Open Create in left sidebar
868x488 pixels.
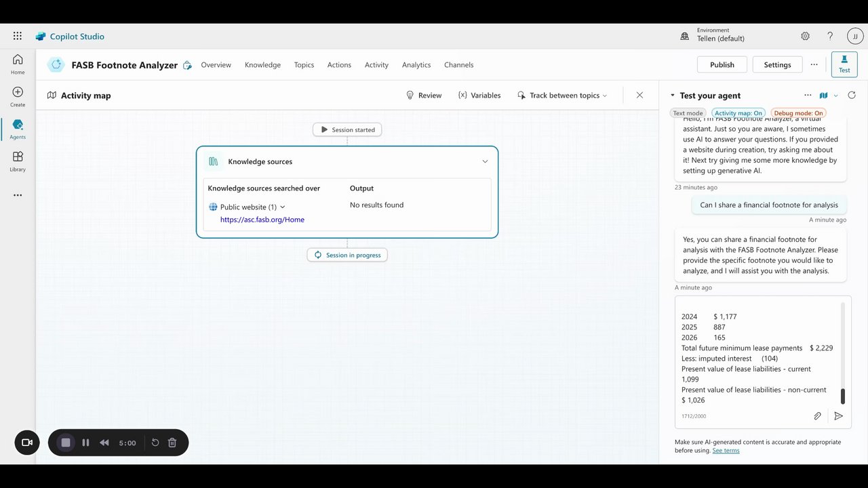[x=18, y=97]
